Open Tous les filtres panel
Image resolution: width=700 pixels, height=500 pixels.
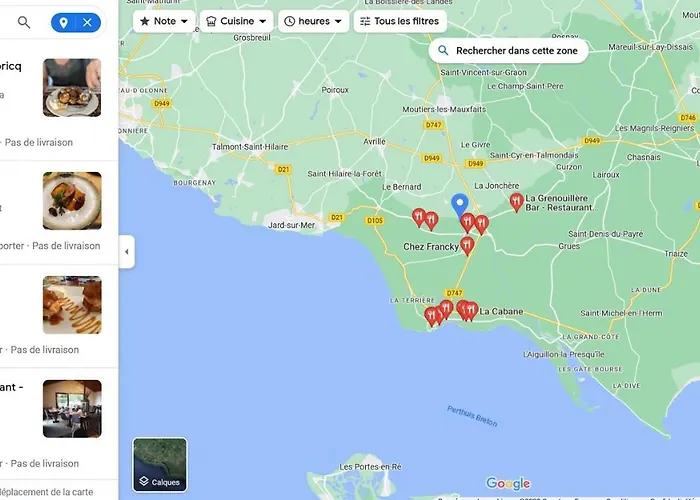click(400, 21)
